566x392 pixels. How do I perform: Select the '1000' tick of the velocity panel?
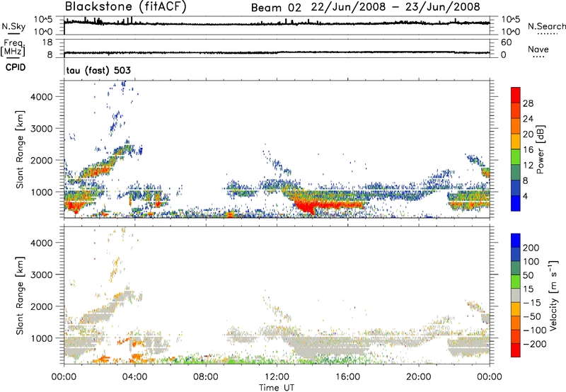(42, 338)
